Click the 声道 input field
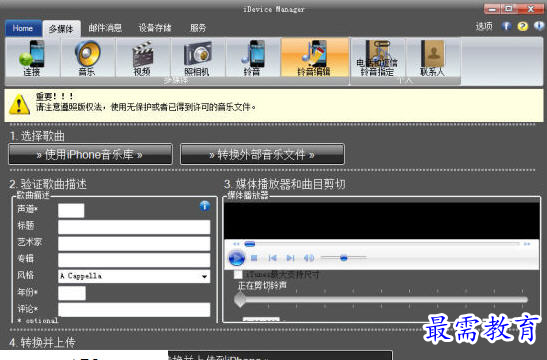Screen dimensions: 547x360 (71, 211)
